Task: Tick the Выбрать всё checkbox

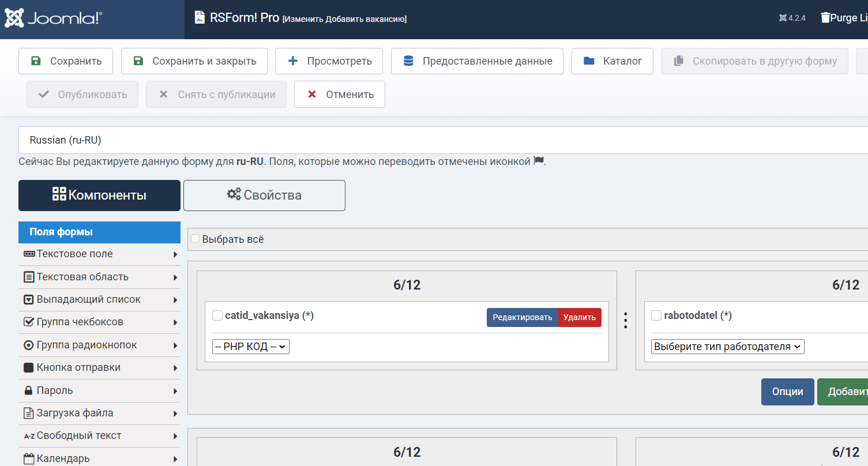Action: pos(195,239)
